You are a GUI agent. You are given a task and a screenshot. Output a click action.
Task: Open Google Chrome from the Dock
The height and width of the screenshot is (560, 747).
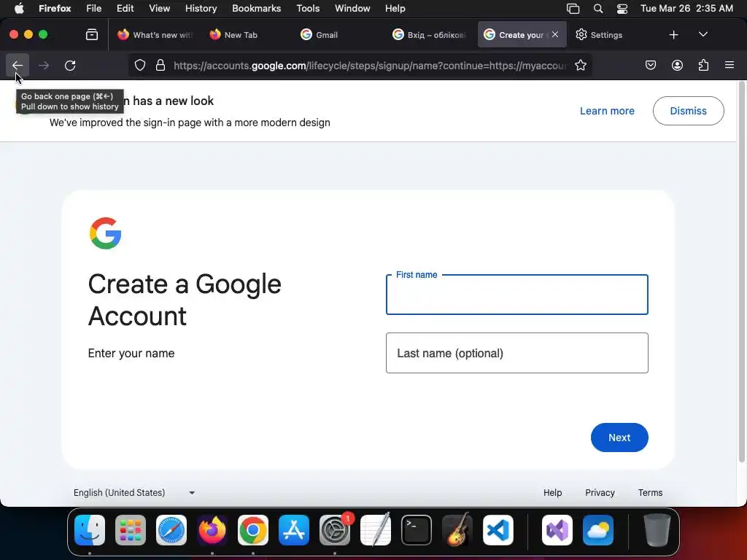[x=253, y=530]
